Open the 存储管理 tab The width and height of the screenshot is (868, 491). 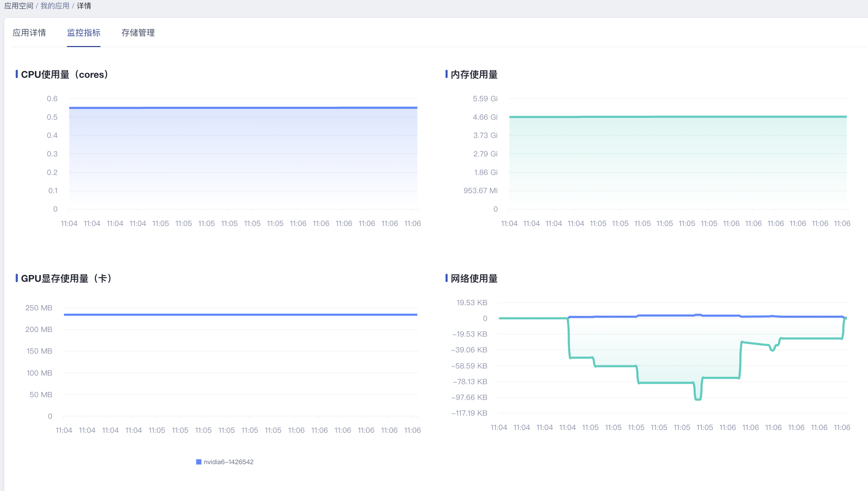(138, 33)
